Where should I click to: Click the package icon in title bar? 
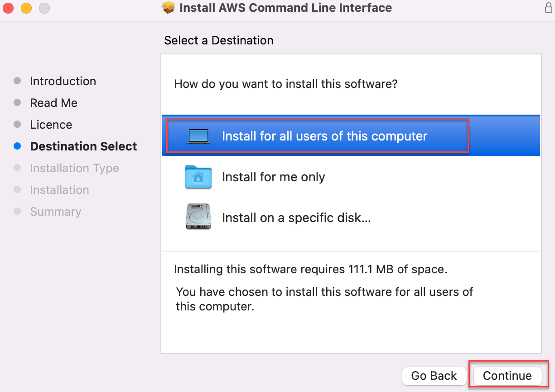pos(169,8)
